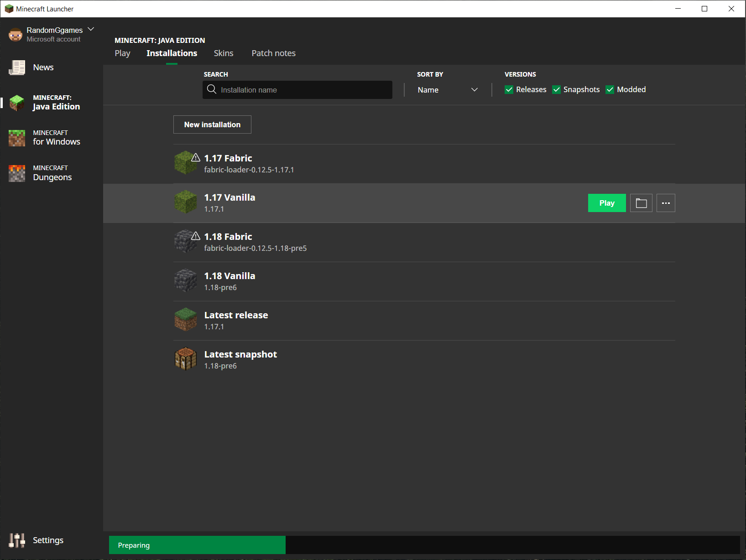Select the Minecraft for Windows block icon
The width and height of the screenshot is (746, 560).
coord(17,138)
